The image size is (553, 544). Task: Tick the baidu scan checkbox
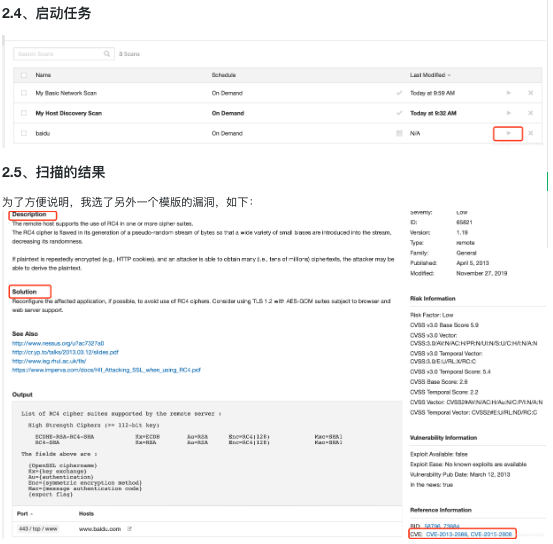click(x=24, y=133)
